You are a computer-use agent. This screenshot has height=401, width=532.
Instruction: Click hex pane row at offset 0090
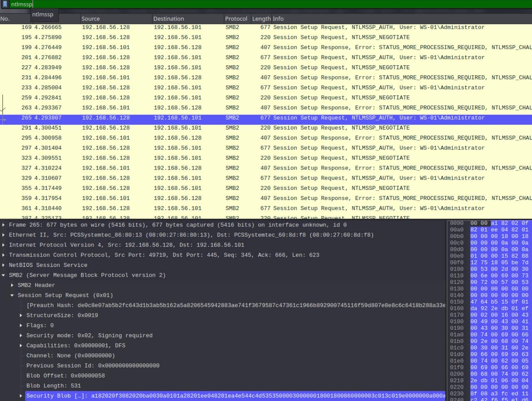[x=490, y=223]
